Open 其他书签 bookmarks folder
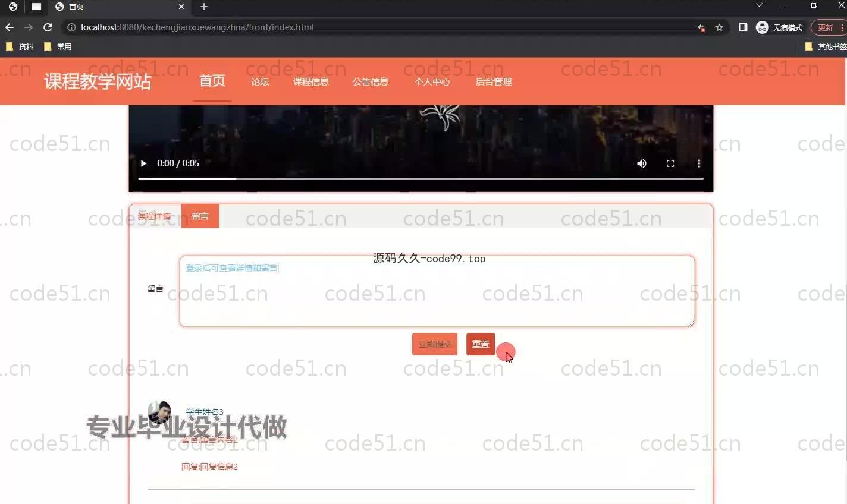This screenshot has height=504, width=847. 826,46
